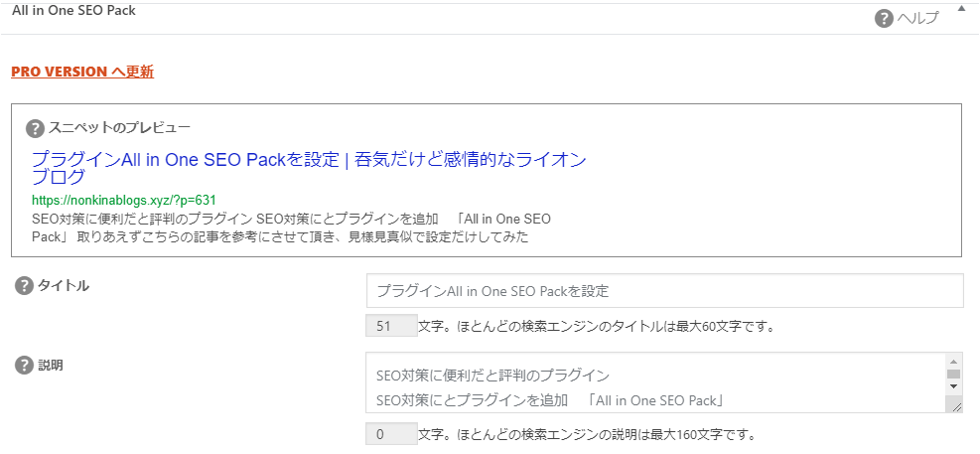This screenshot has height=454, width=980.
Task: Show help for 説明 question mark icon
Action: [x=24, y=366]
